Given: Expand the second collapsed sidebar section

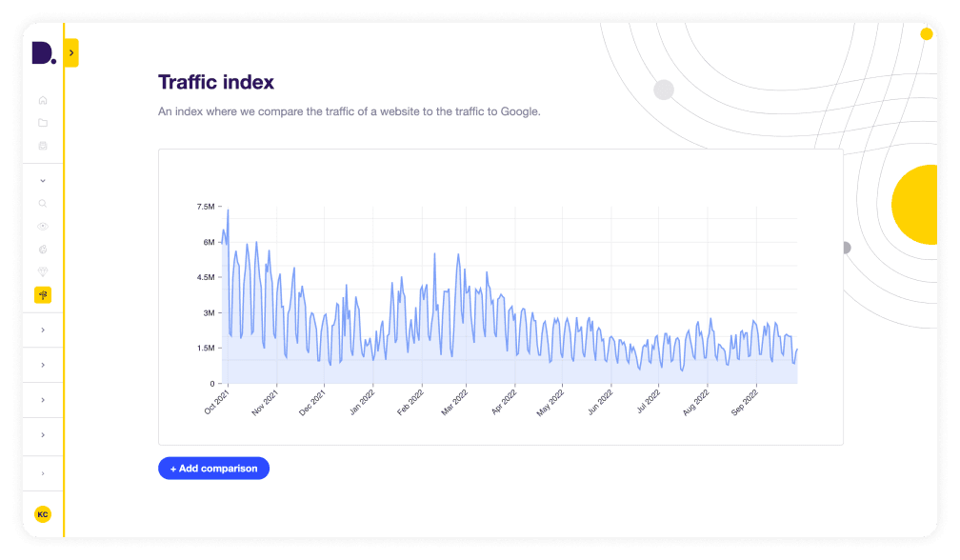Looking at the screenshot, I should point(43,365).
